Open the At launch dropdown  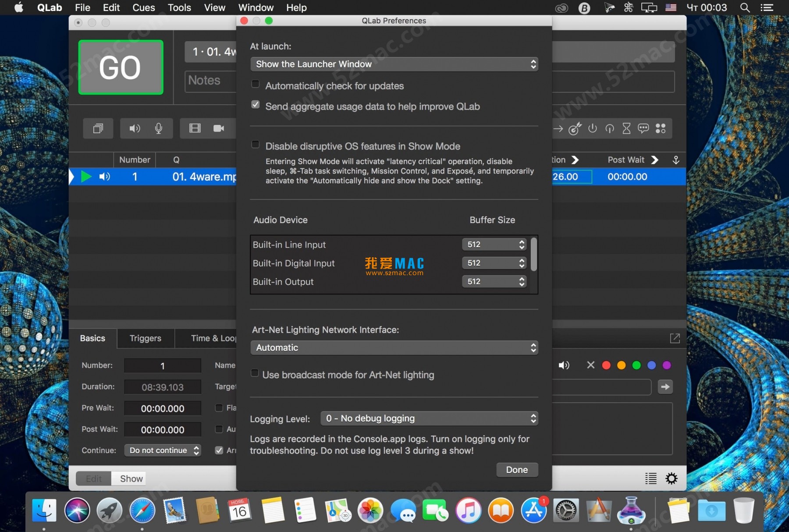[x=394, y=64]
